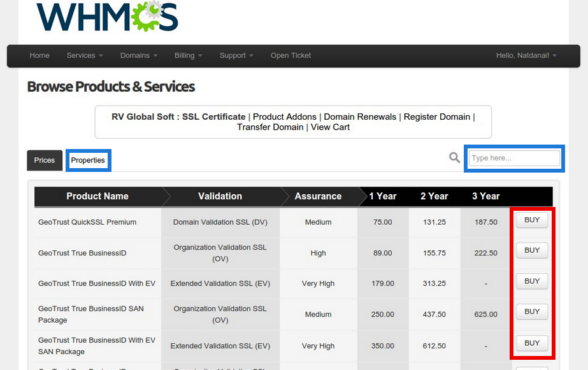This screenshot has height=370, width=588.
Task: Focus the 'Type here...' search field
Action: pos(514,158)
